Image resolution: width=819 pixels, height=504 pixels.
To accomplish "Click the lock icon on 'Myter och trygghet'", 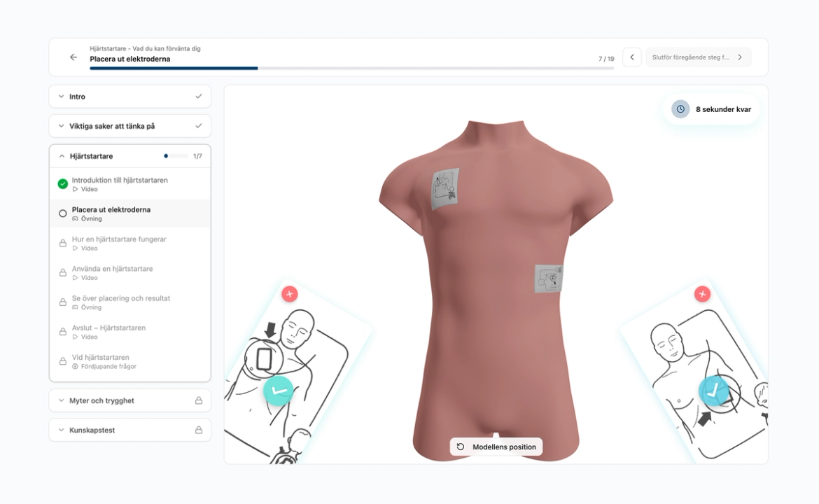I will [x=199, y=400].
